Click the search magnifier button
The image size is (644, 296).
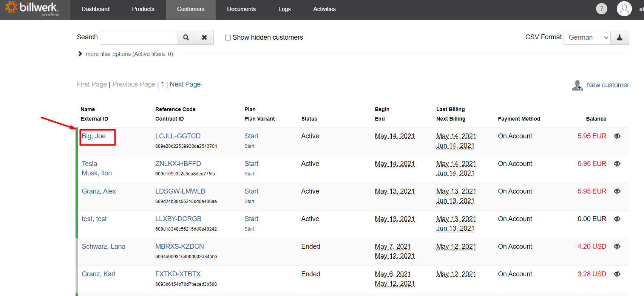point(186,37)
